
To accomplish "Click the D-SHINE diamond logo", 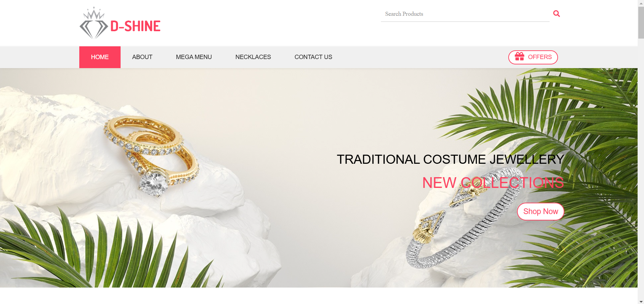I will coord(94,23).
